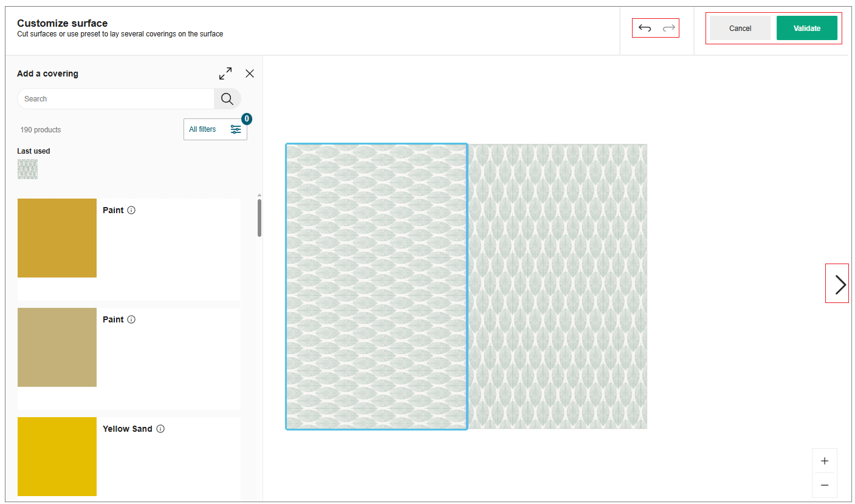Select the Yellow Sand color swatch

point(57,456)
